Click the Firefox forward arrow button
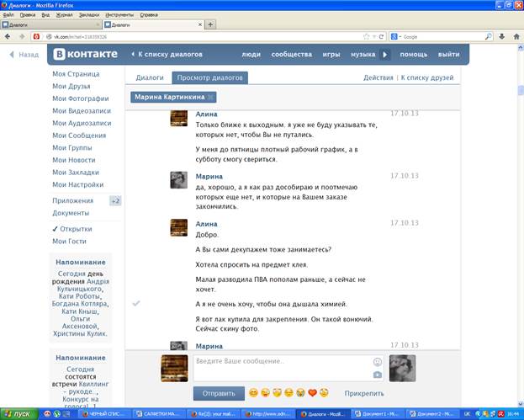Viewport: 524px width, 420px height. [22, 36]
